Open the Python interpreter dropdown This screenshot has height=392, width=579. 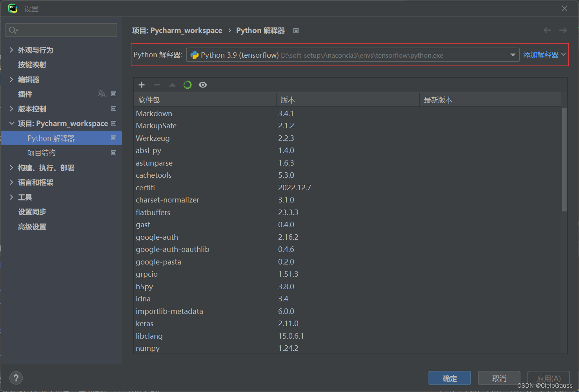click(x=353, y=55)
